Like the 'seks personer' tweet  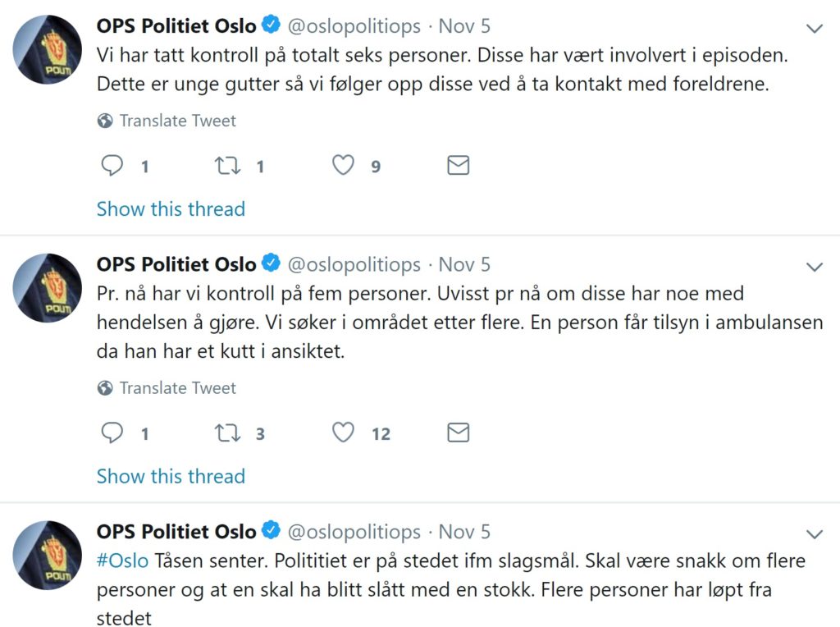[x=343, y=166]
